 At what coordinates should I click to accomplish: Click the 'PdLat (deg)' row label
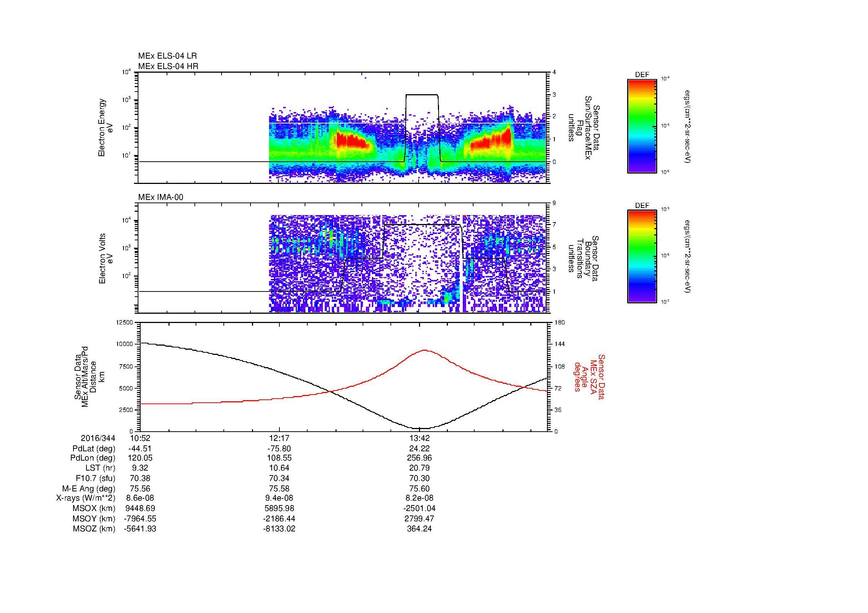tap(94, 449)
